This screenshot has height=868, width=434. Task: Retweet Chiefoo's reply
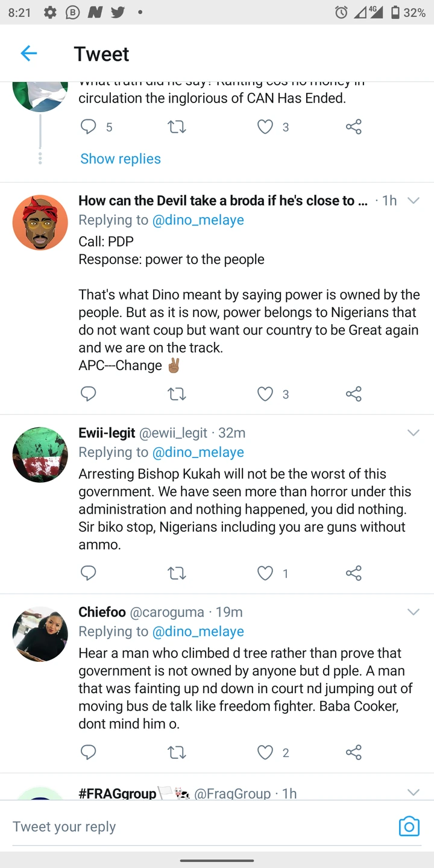click(177, 752)
